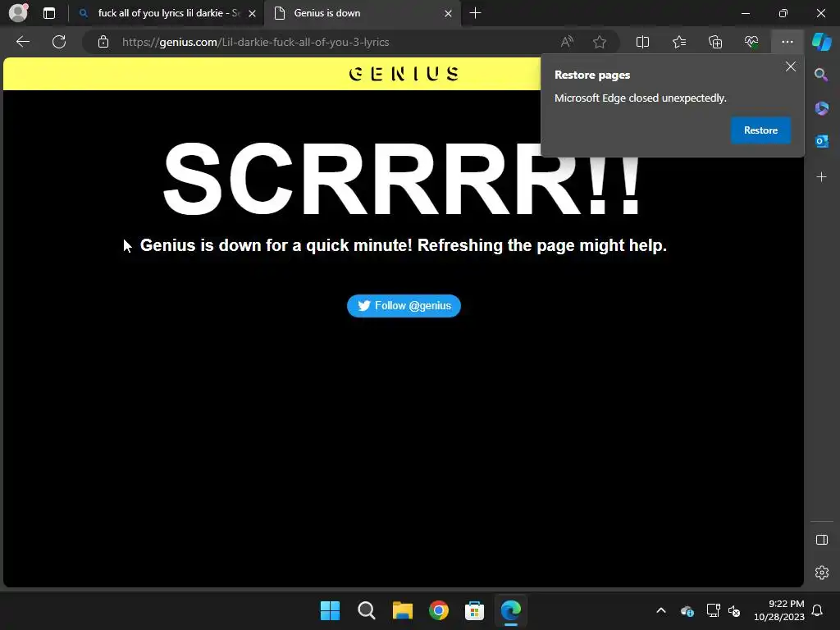
Task: Go back to the previous page
Action: [x=23, y=42]
